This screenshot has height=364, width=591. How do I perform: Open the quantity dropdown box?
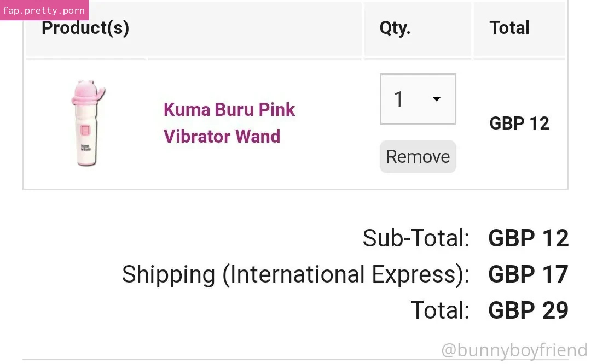point(418,99)
